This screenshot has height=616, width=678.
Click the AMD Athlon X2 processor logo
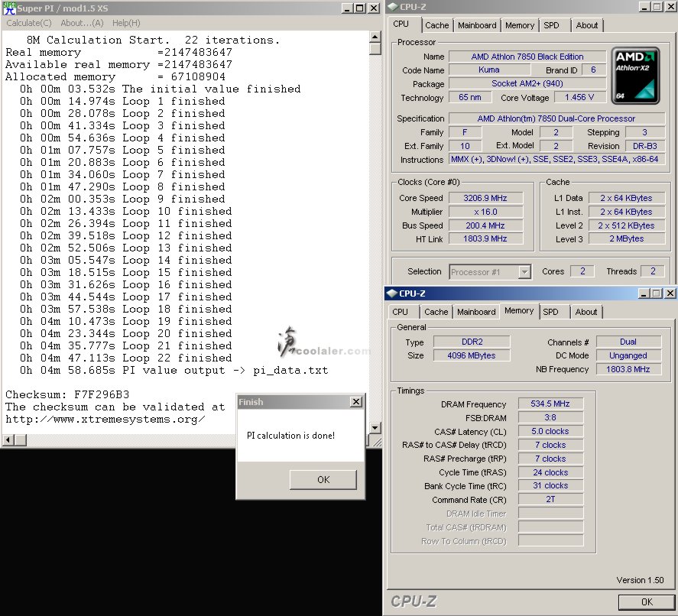tap(635, 76)
